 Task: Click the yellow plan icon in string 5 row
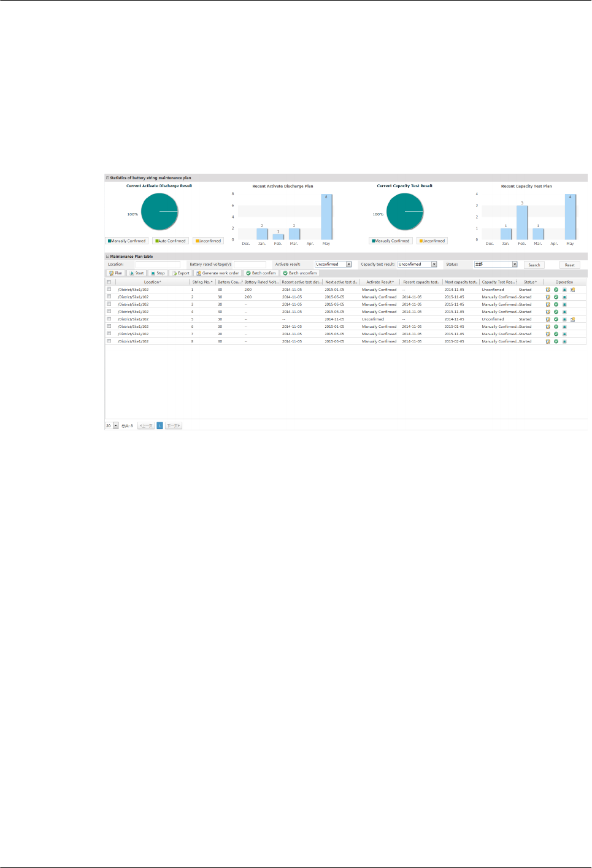548,319
